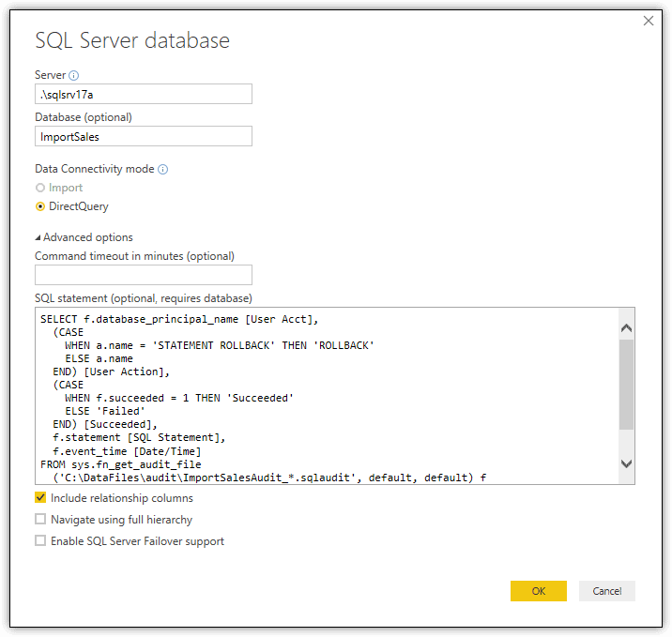Click the 'Command timeout in minutes (optional)' label
Viewport: 672px width, 637px height.
click(x=134, y=256)
